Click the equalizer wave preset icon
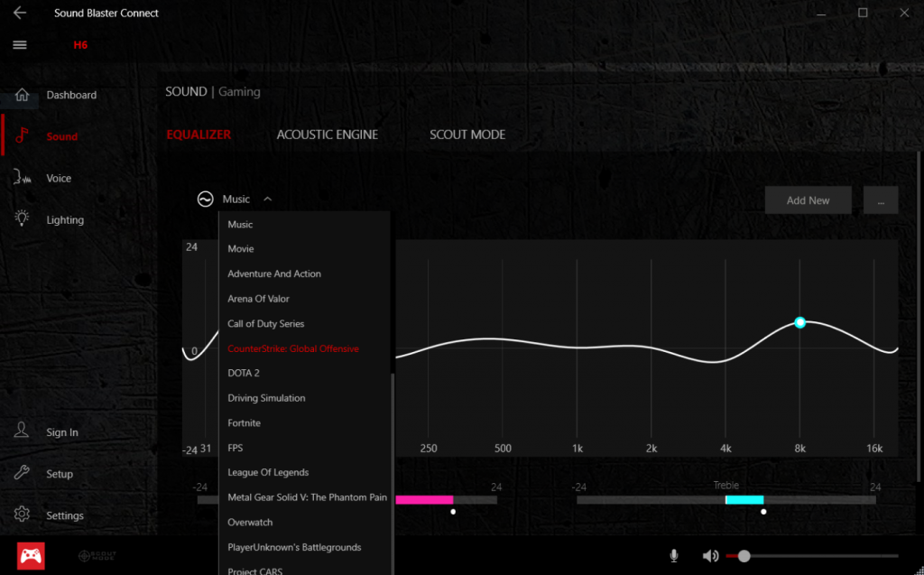 pyautogui.click(x=205, y=199)
